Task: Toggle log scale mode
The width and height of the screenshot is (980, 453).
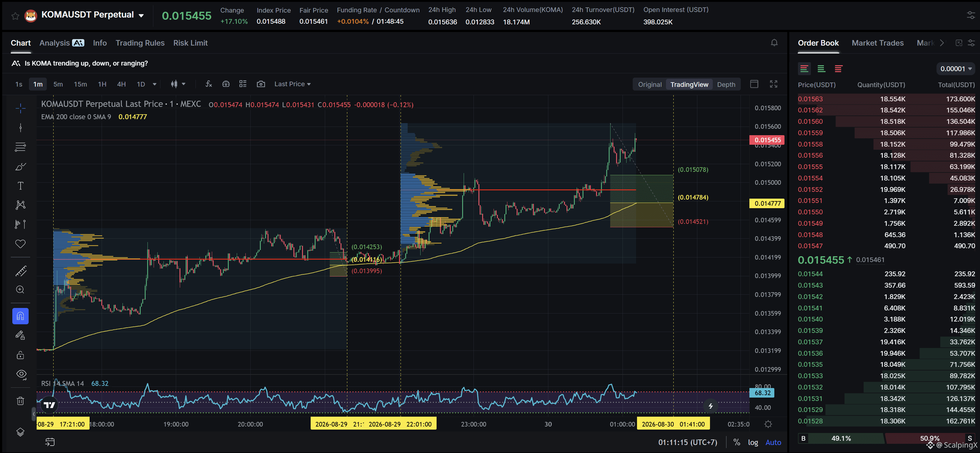Action: pyautogui.click(x=753, y=442)
